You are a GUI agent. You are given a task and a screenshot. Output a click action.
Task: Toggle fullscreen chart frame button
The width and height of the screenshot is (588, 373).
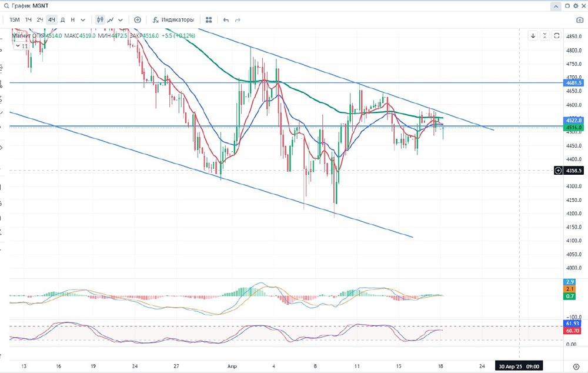coord(557,36)
